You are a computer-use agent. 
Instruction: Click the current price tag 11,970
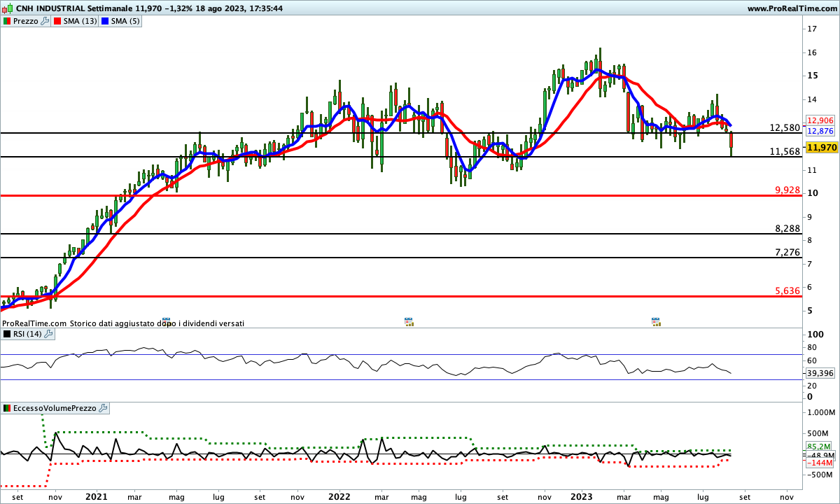822,147
